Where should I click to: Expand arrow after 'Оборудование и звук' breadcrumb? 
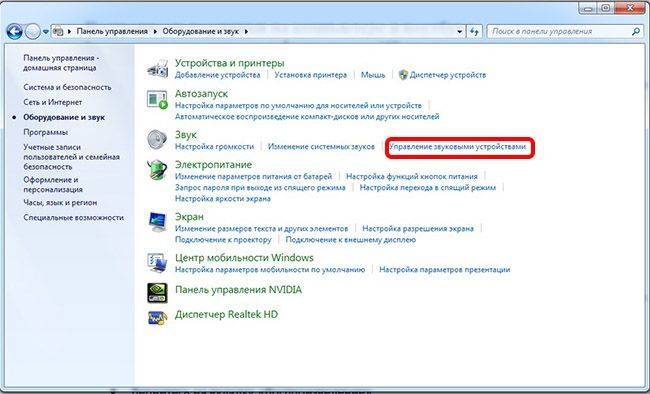[x=246, y=32]
